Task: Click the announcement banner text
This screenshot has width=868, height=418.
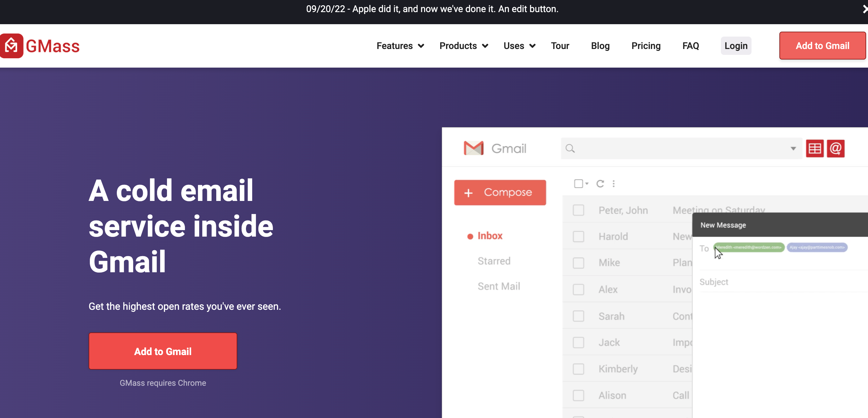Action: 432,9
